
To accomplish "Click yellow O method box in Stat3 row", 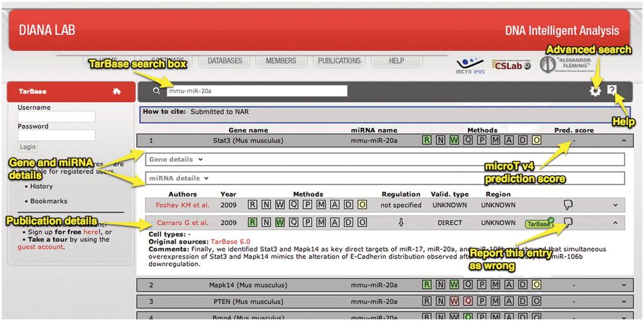I will coord(536,140).
